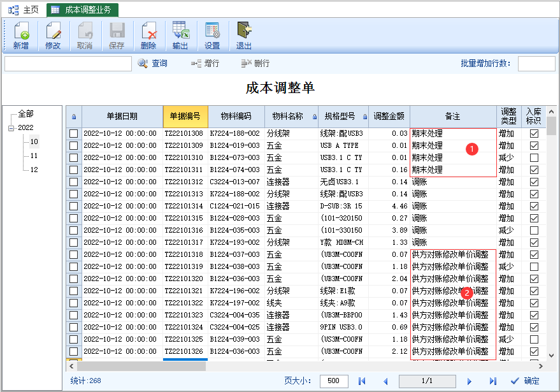This screenshot has height=392, width=560.
Task: Go to previous page arrow
Action: coord(385,381)
